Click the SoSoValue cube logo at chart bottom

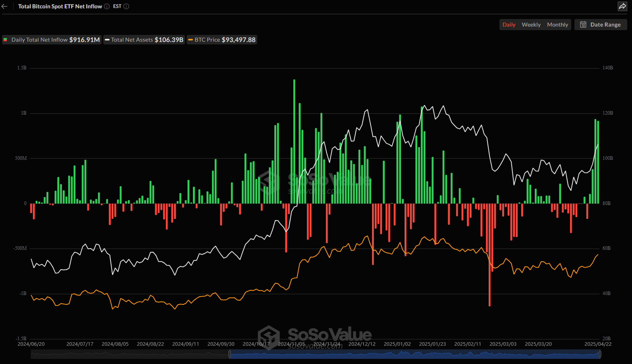269,337
